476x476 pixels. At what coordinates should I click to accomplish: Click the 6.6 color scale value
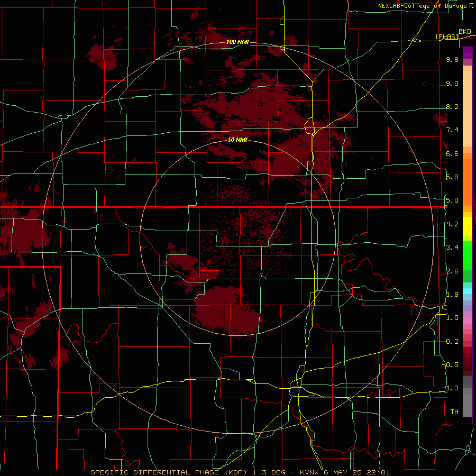click(452, 153)
